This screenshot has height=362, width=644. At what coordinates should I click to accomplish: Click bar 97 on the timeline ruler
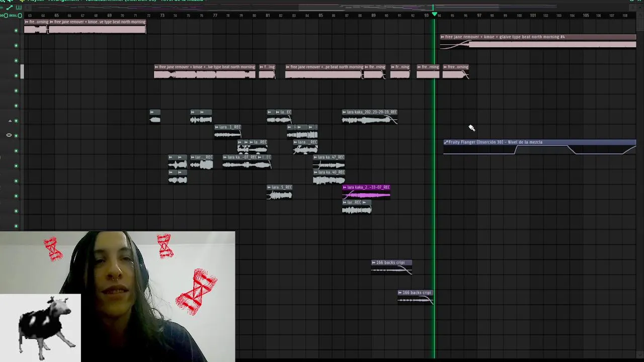coord(479,16)
